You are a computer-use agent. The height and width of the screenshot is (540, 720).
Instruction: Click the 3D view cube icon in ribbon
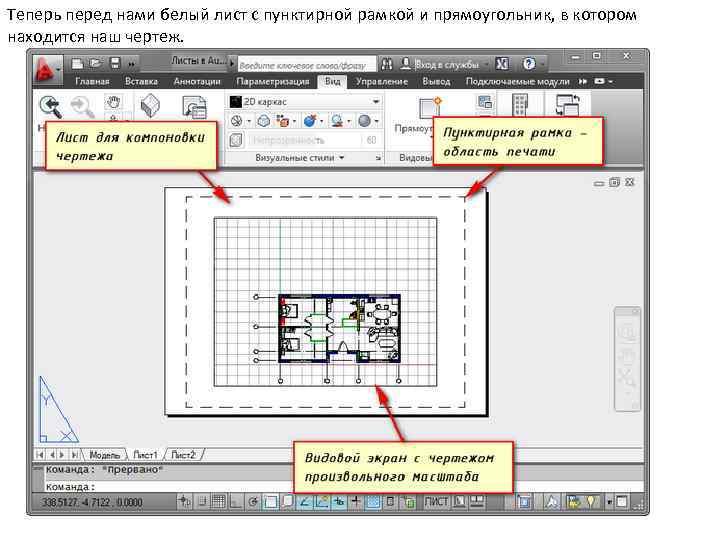point(150,105)
